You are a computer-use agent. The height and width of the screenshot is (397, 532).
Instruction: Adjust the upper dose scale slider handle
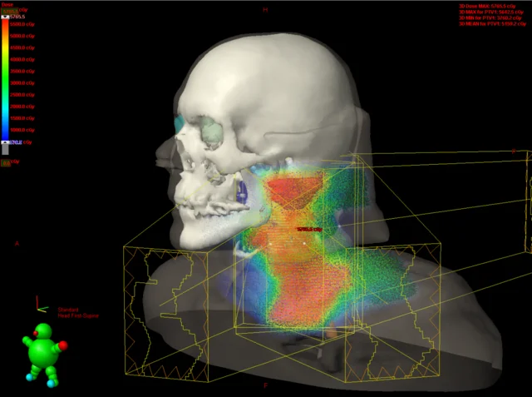(x=5, y=17)
